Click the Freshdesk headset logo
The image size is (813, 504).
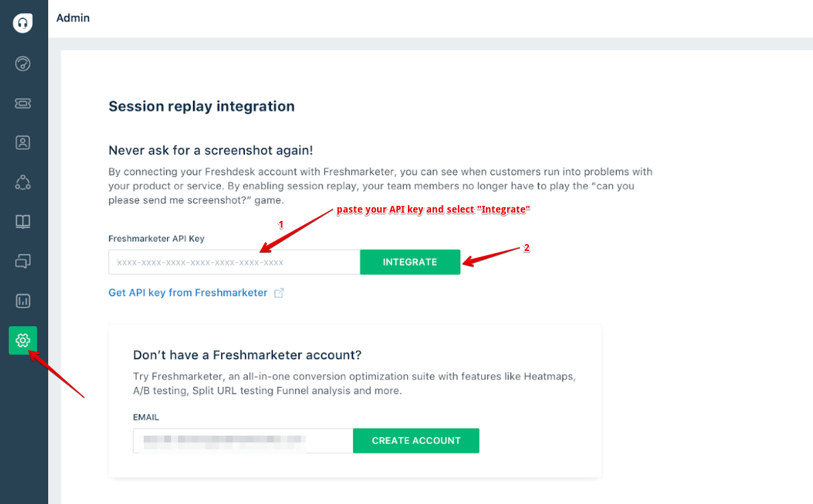tap(23, 23)
